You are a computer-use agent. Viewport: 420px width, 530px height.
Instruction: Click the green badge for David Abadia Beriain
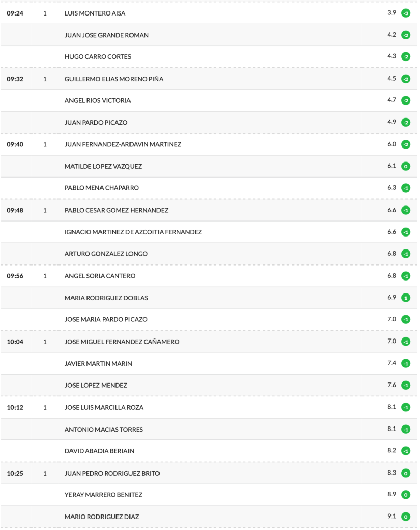[x=405, y=451]
